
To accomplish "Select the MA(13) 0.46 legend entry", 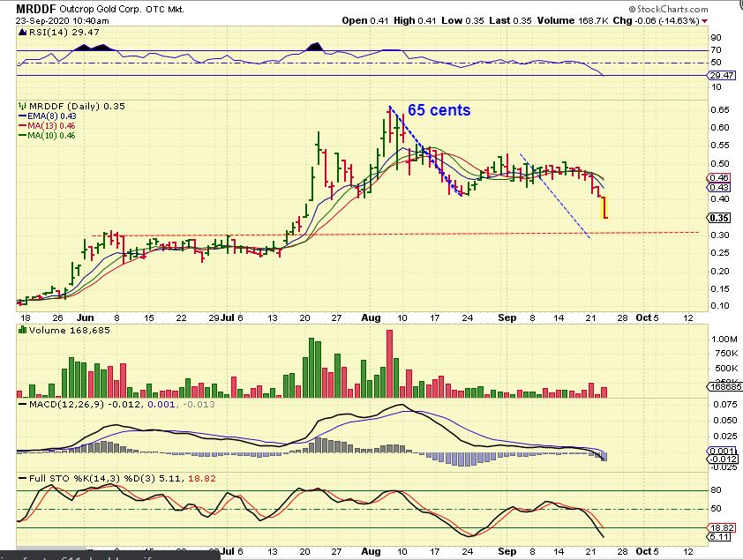I will coord(47,126).
